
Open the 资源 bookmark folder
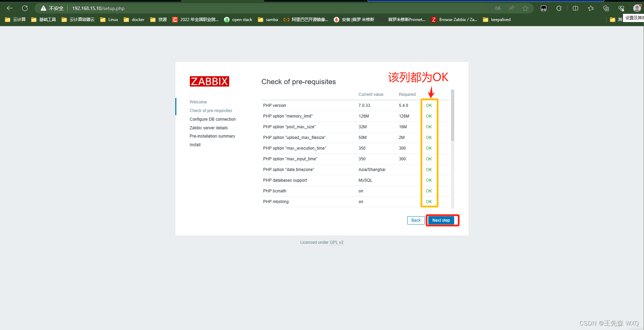(158, 20)
